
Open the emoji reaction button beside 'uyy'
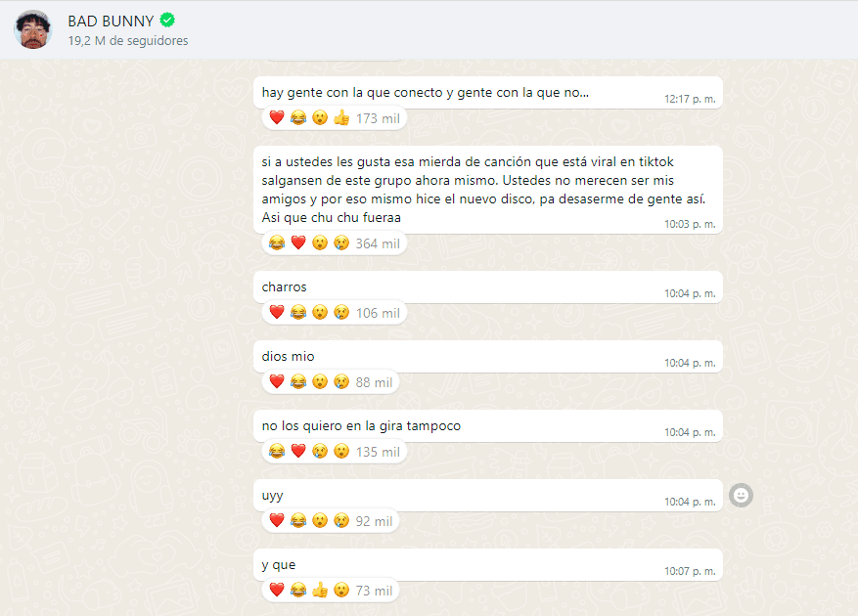point(741,495)
